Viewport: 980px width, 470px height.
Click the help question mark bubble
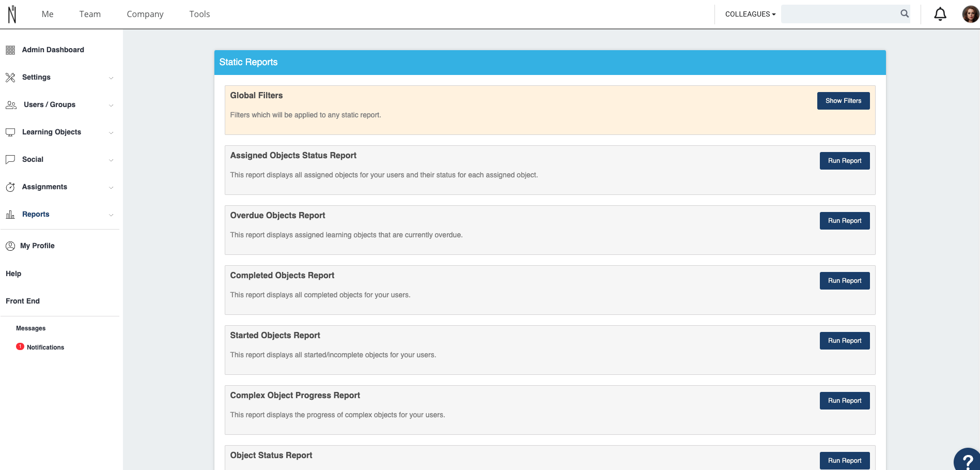(967, 459)
